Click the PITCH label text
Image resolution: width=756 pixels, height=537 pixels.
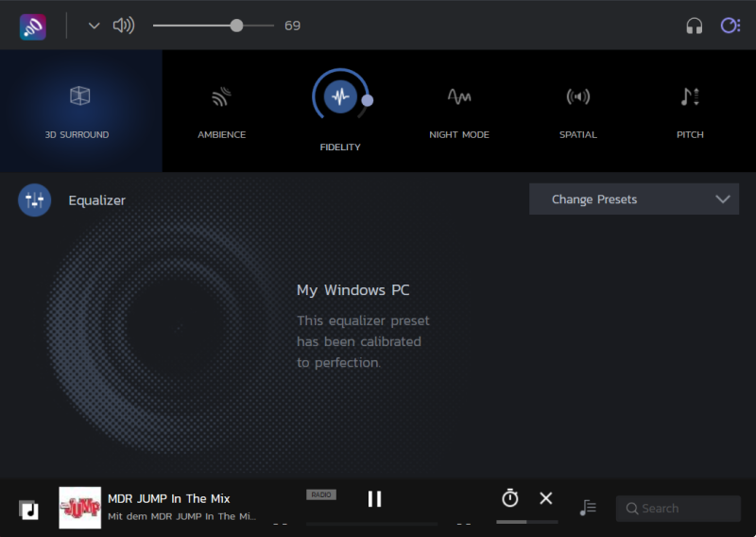pyautogui.click(x=690, y=134)
